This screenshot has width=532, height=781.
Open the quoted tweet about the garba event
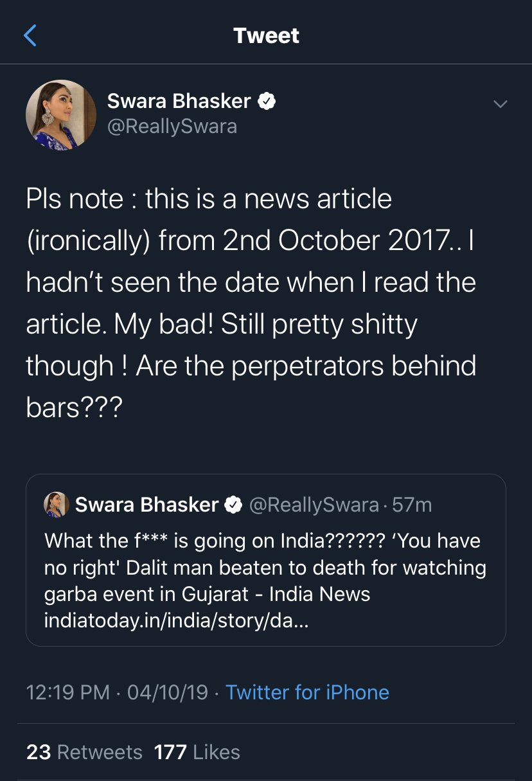[x=265, y=566]
